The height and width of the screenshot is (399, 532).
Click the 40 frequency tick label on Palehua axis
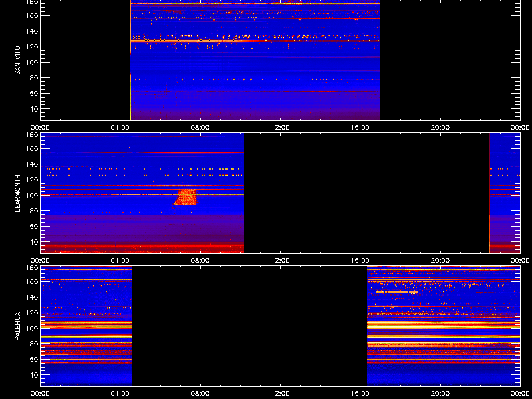click(35, 375)
